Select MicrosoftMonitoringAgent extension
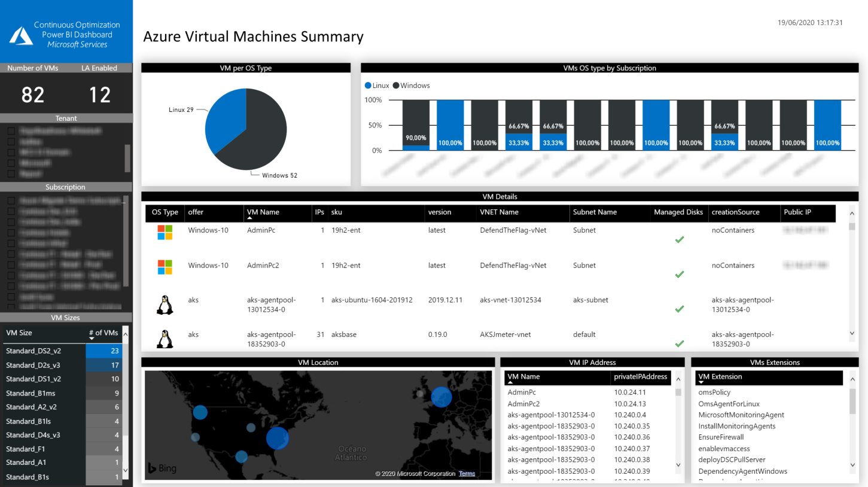 pyautogui.click(x=741, y=415)
